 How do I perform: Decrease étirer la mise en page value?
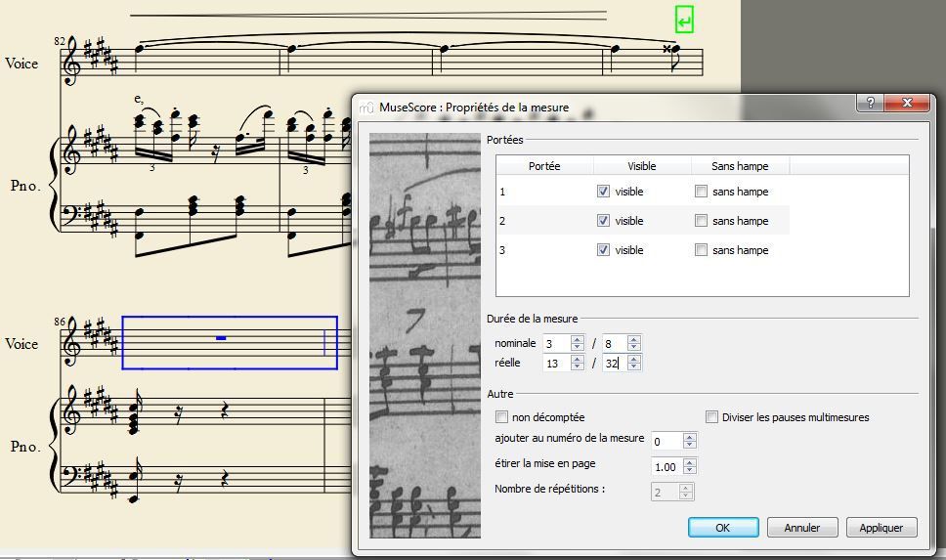pyautogui.click(x=690, y=471)
